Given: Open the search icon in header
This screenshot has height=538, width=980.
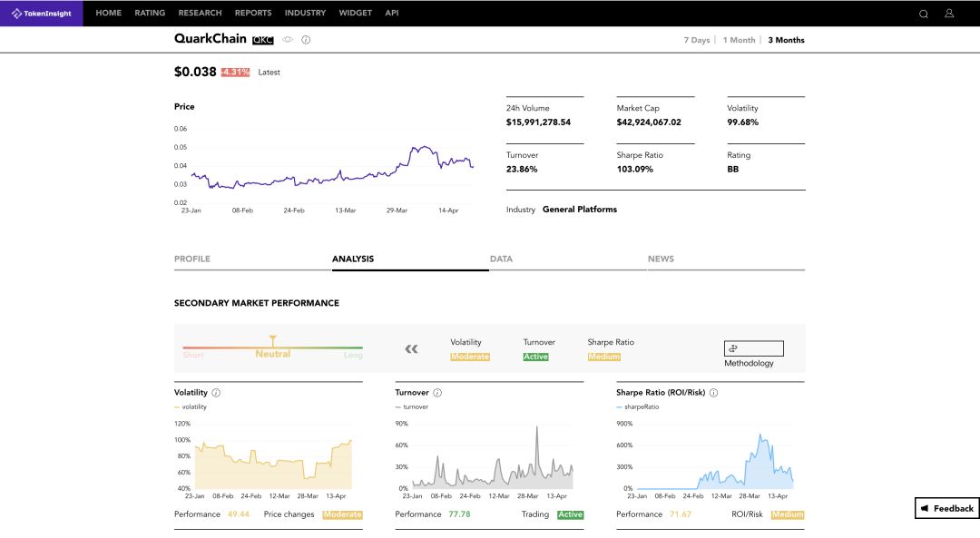Looking at the screenshot, I should coord(923,14).
